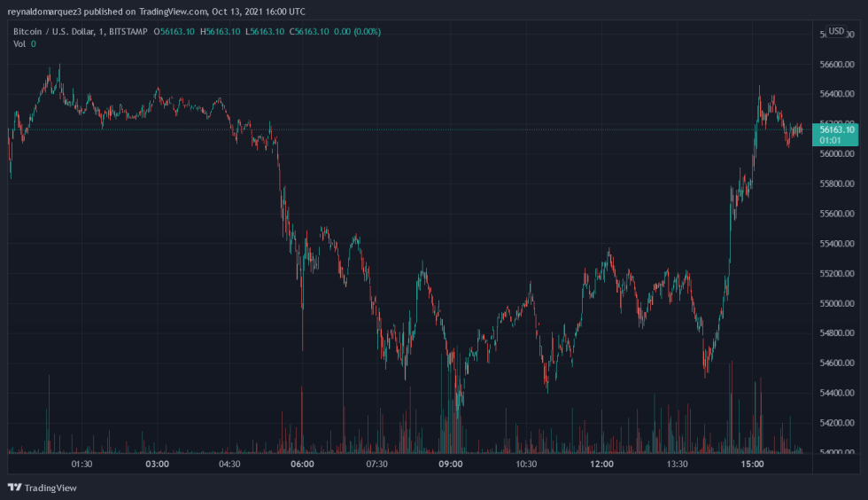Click the 10:30 time axis label

point(526,464)
